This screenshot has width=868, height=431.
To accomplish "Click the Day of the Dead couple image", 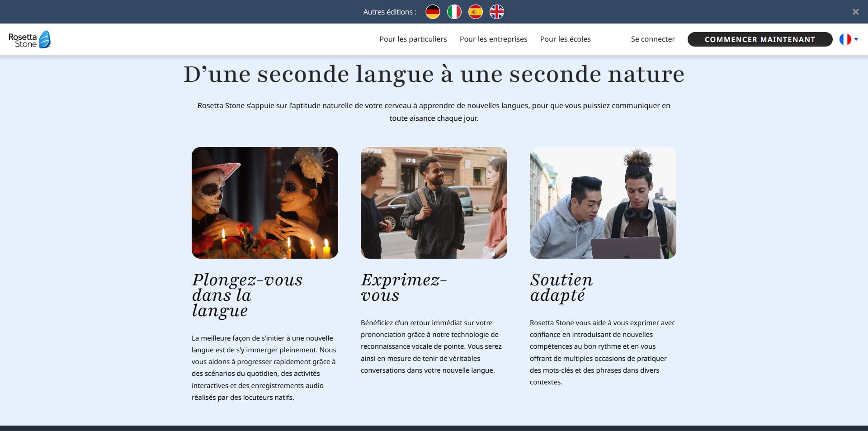I will 265,203.
